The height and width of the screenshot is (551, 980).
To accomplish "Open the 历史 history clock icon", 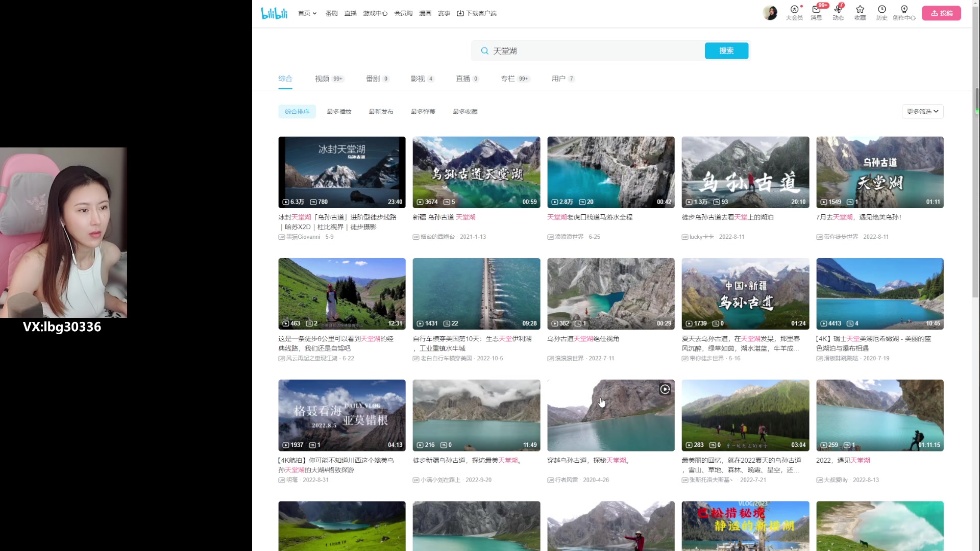I will [882, 13].
